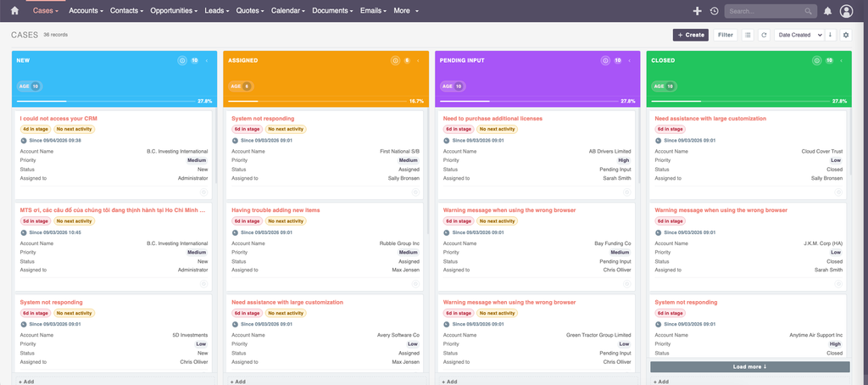Collapse the NEW column
Viewport: 868px width, 385px height.
207,60
